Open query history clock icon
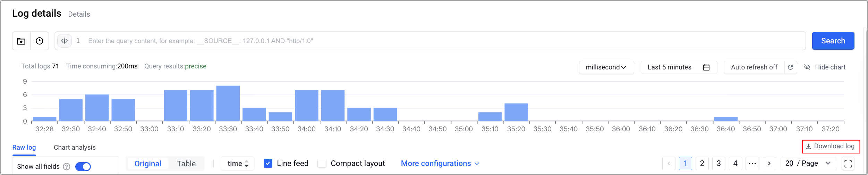 coord(40,41)
